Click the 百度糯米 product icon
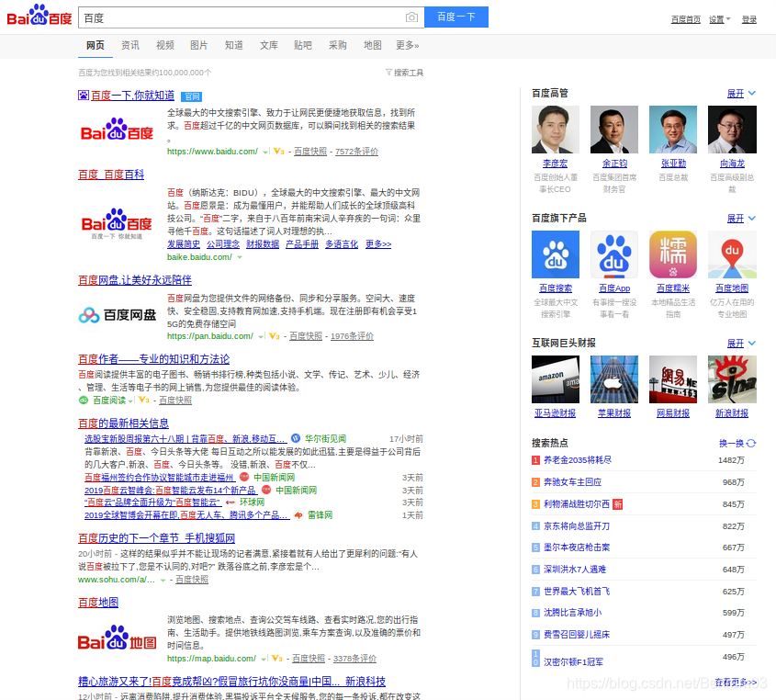This screenshot has height=700, width=776. pos(672,254)
